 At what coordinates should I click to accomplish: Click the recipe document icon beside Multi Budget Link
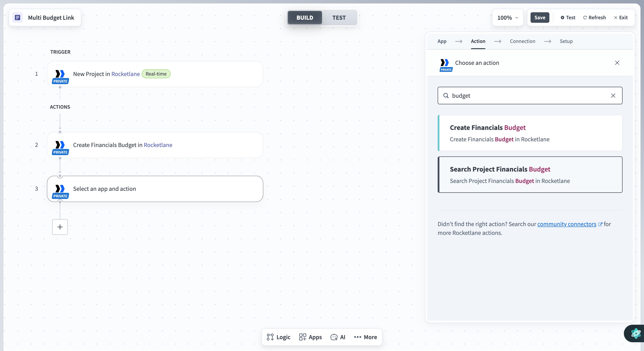click(18, 18)
